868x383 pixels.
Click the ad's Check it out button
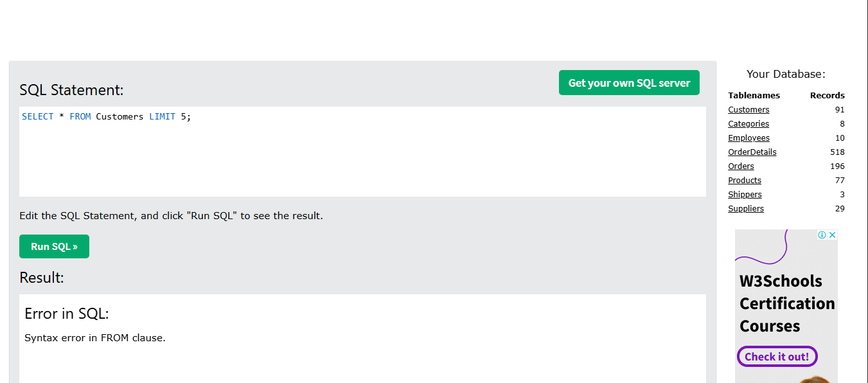coord(777,357)
